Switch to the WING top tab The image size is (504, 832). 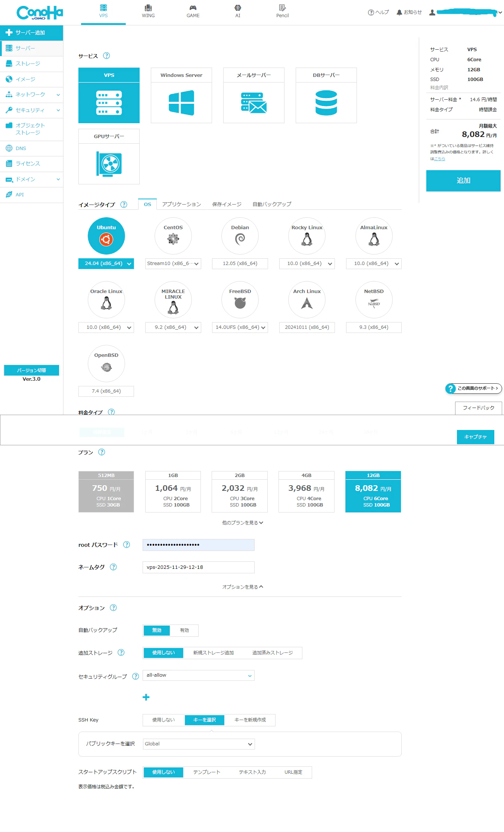[148, 12]
